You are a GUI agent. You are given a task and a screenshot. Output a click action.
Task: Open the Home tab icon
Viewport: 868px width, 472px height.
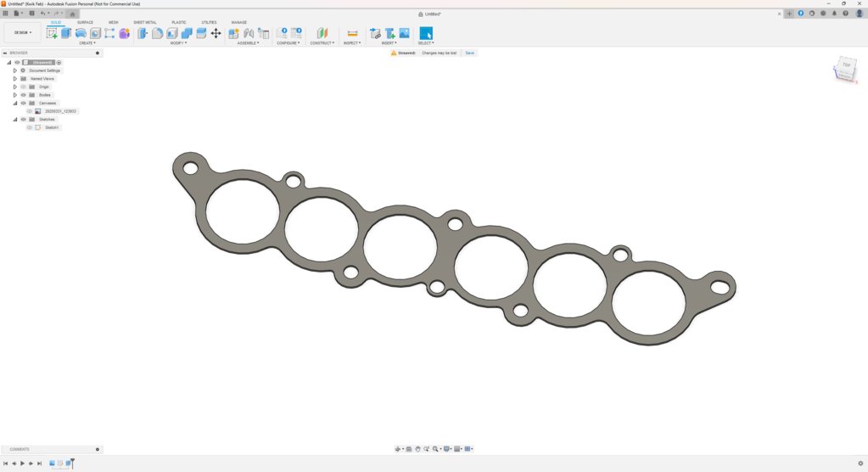pyautogui.click(x=72, y=14)
